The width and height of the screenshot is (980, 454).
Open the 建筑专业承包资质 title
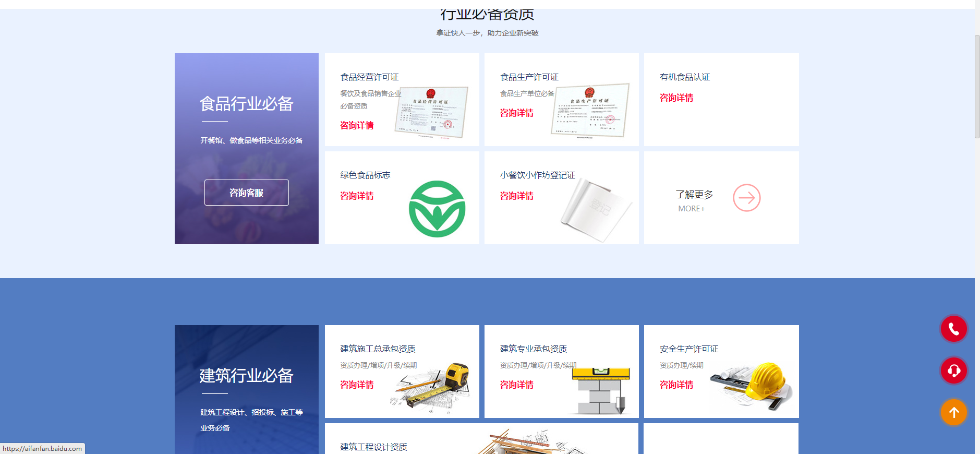tap(533, 349)
